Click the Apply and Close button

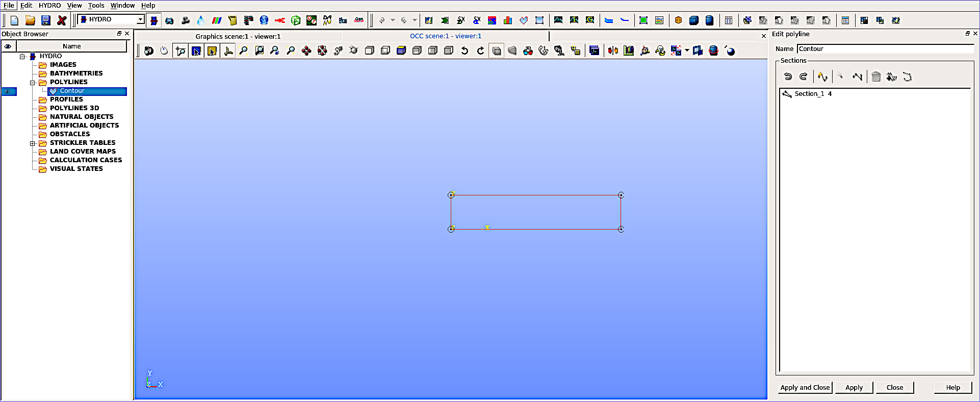click(x=805, y=388)
